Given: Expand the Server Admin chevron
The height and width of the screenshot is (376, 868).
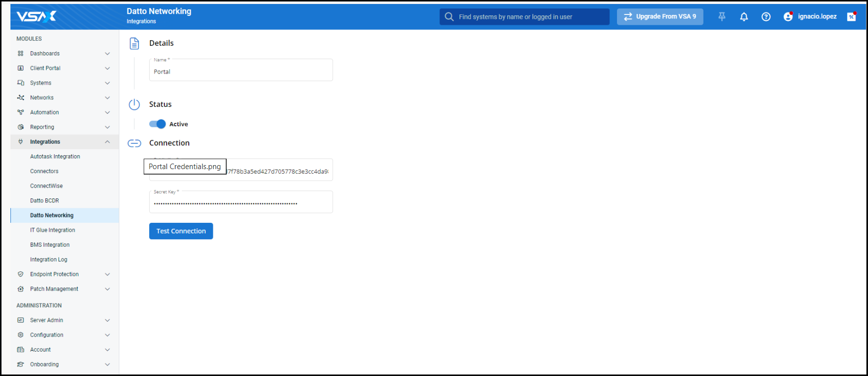Looking at the screenshot, I should (x=107, y=320).
